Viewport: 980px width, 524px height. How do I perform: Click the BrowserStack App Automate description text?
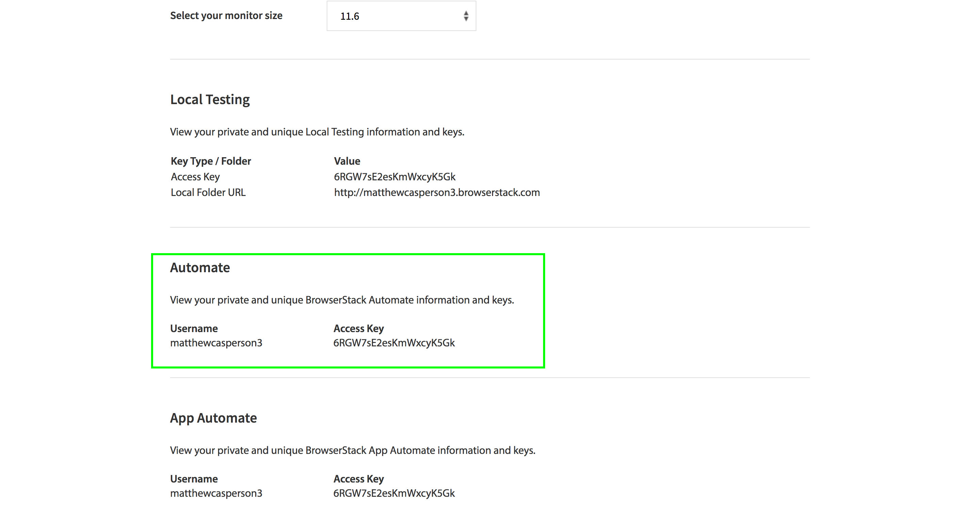352,450
